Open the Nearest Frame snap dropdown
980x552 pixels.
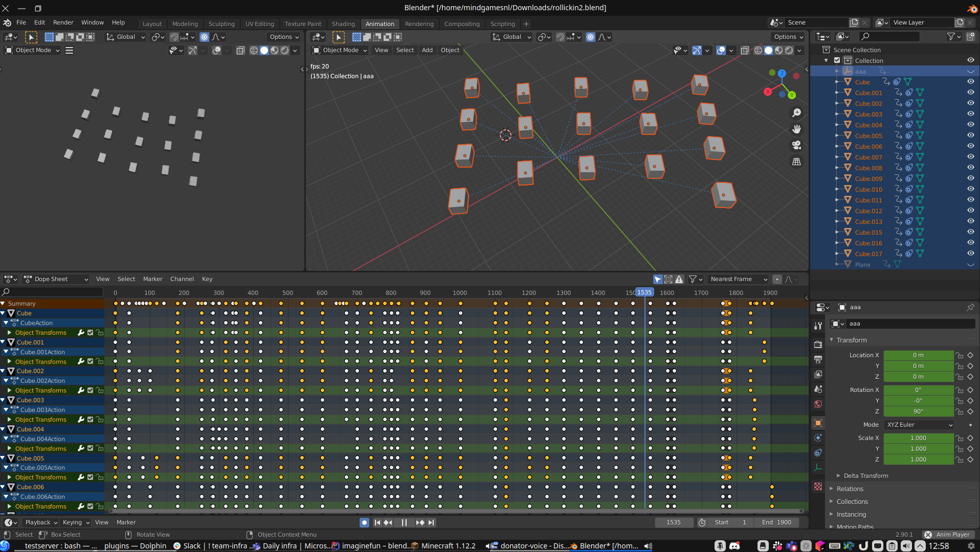tap(739, 279)
